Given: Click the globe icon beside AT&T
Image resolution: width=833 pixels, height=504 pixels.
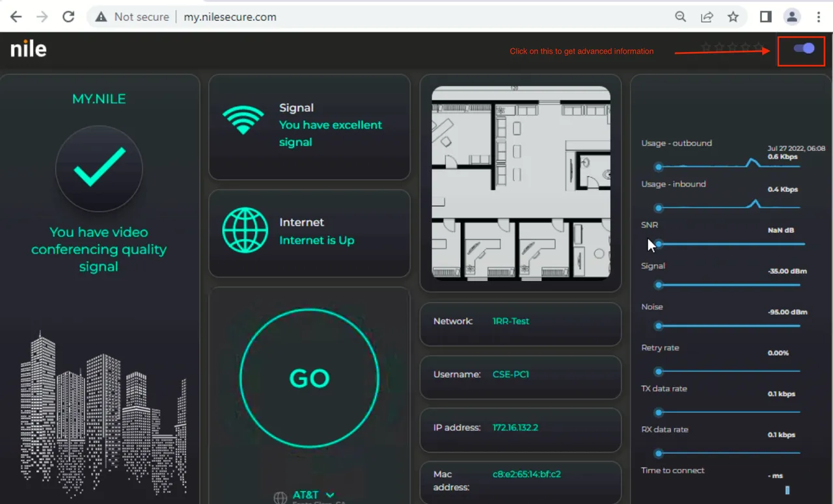Looking at the screenshot, I should coord(280,497).
